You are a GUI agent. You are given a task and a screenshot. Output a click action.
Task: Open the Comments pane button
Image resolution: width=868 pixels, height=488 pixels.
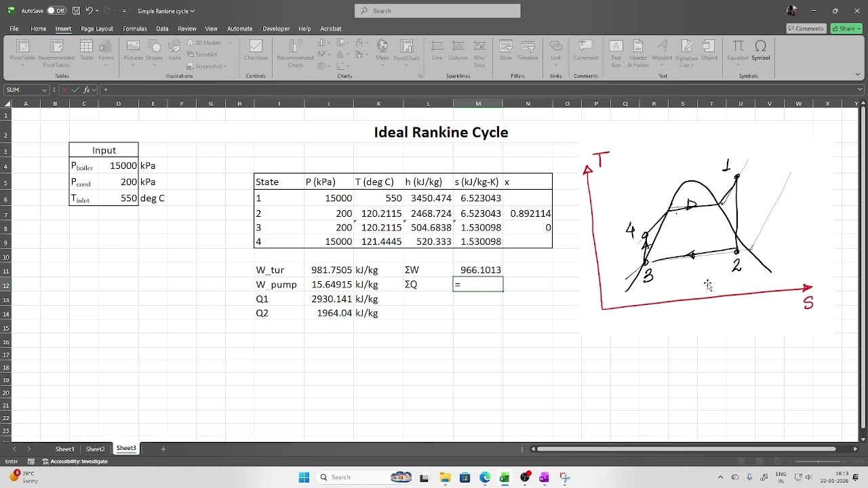(806, 28)
